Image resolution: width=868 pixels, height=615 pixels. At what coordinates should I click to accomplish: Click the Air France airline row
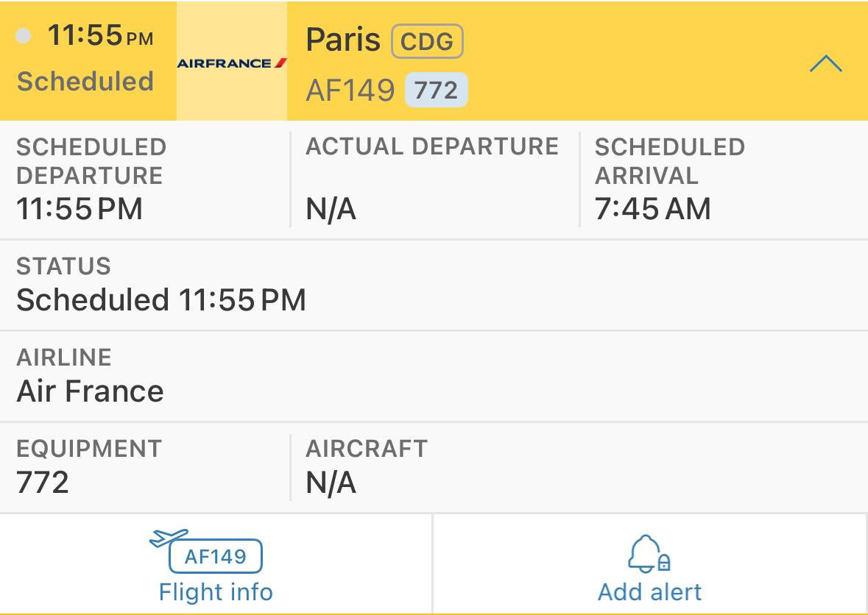coord(90,391)
